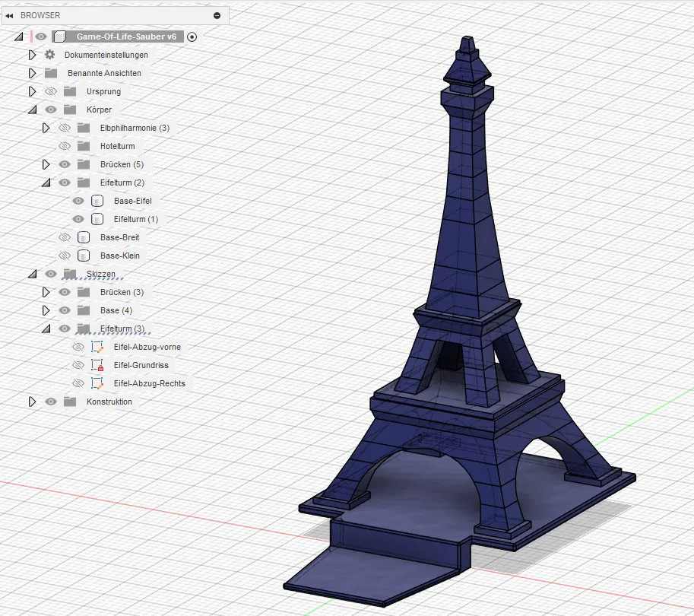Activate radio button next to Game-Of-Life-Sauber v6
The width and height of the screenshot is (694, 616).
click(192, 37)
